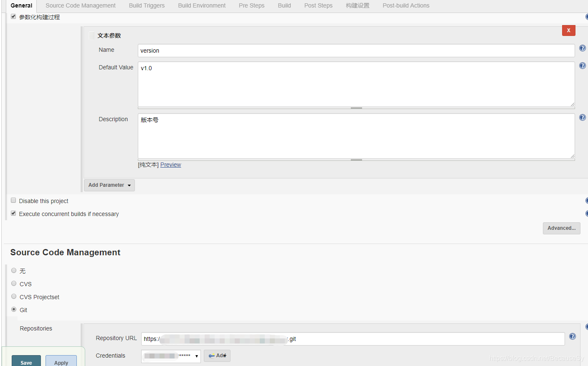Click the Source Code Management heading
The width and height of the screenshot is (588, 366).
(x=65, y=252)
